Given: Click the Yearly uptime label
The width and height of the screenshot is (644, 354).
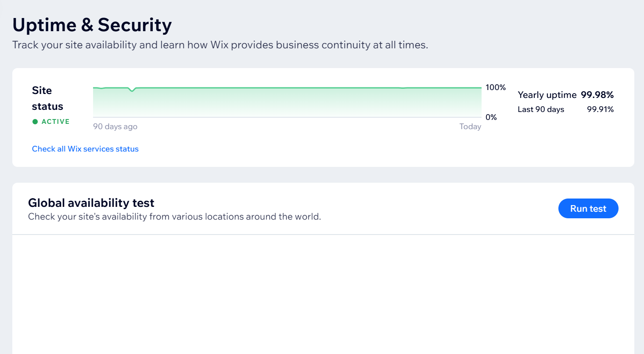Looking at the screenshot, I should 547,95.
